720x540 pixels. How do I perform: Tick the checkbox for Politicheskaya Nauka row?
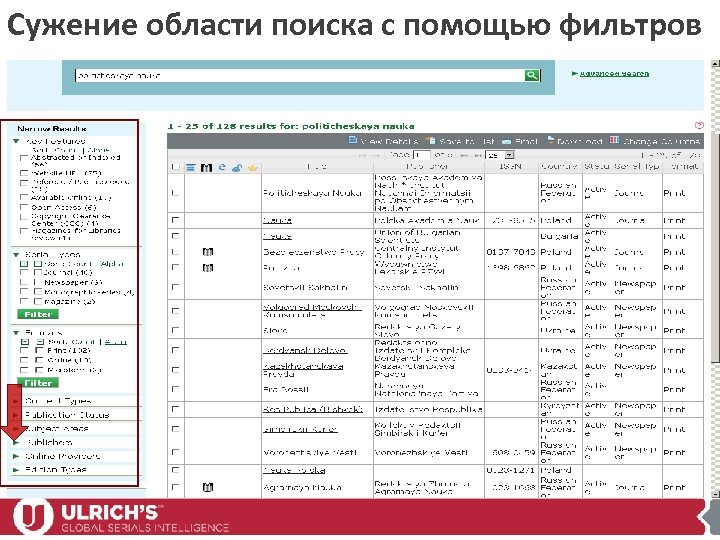tap(175, 193)
